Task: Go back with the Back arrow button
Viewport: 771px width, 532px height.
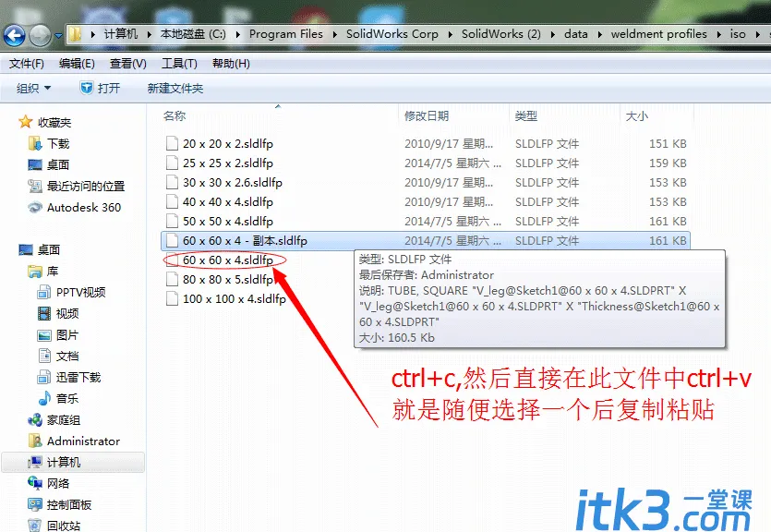Action: pos(14,35)
